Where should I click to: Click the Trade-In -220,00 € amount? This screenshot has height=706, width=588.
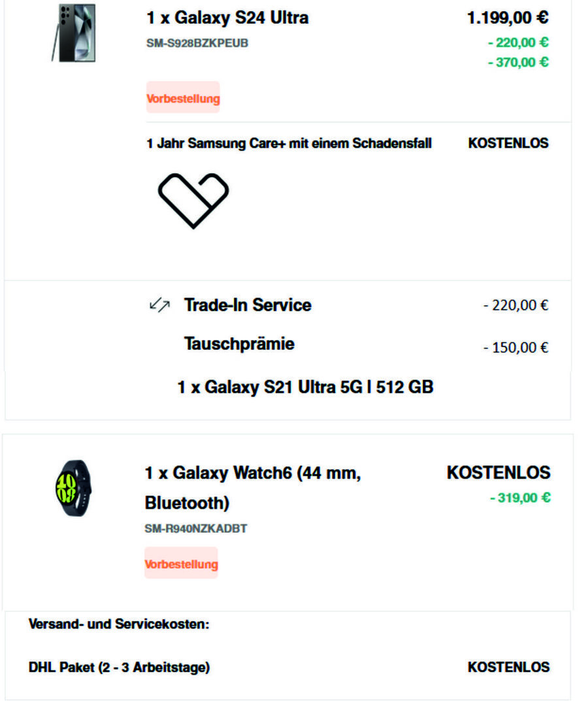(x=515, y=305)
